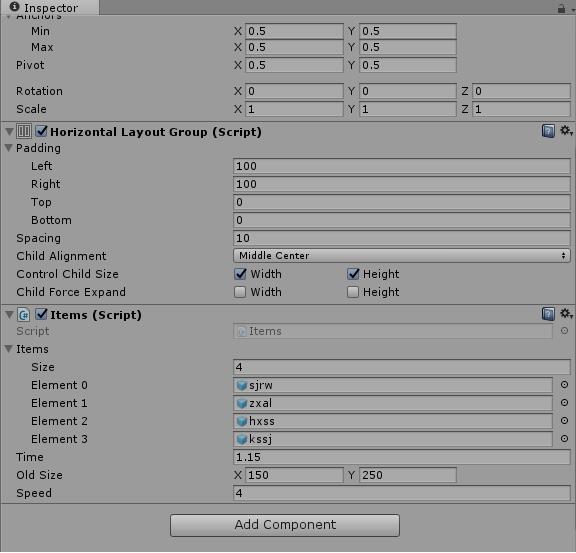Collapse the Items script component
The width and height of the screenshot is (576, 553).
[9, 315]
